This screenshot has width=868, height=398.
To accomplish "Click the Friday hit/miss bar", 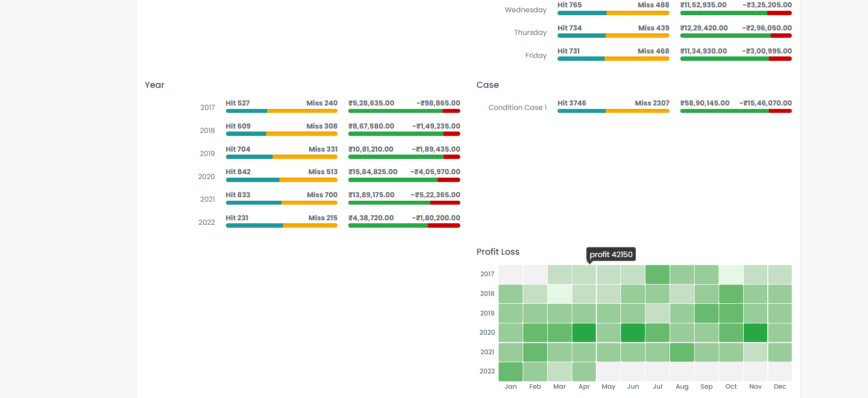I will pyautogui.click(x=613, y=59).
